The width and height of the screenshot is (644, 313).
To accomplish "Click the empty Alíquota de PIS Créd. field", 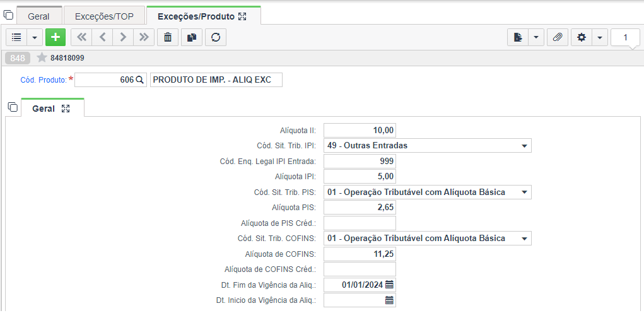I will [x=360, y=223].
